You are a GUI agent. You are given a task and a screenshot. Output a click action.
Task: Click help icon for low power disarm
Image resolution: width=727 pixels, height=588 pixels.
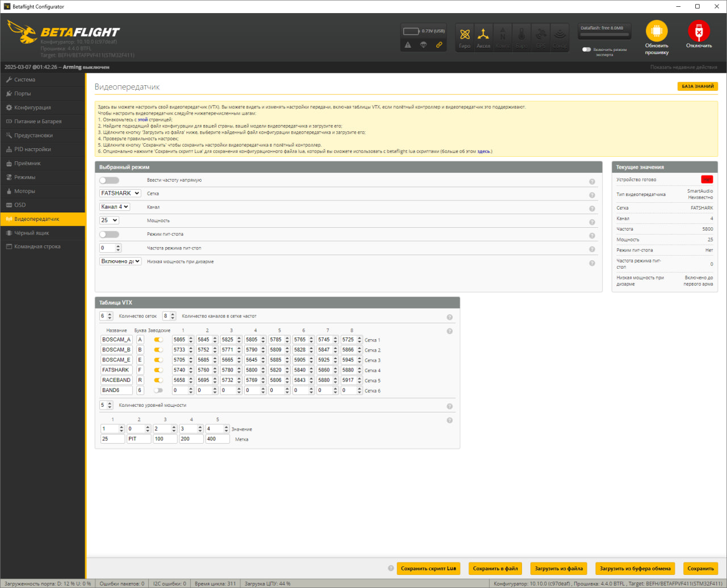tap(592, 263)
